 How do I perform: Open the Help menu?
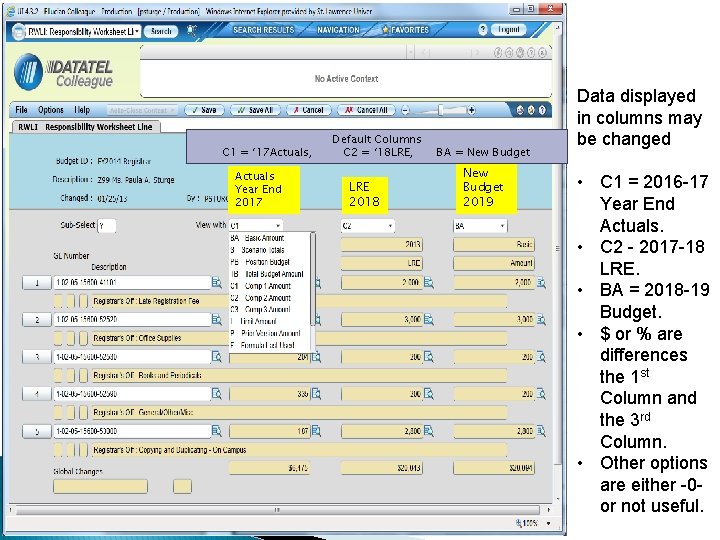point(82,110)
